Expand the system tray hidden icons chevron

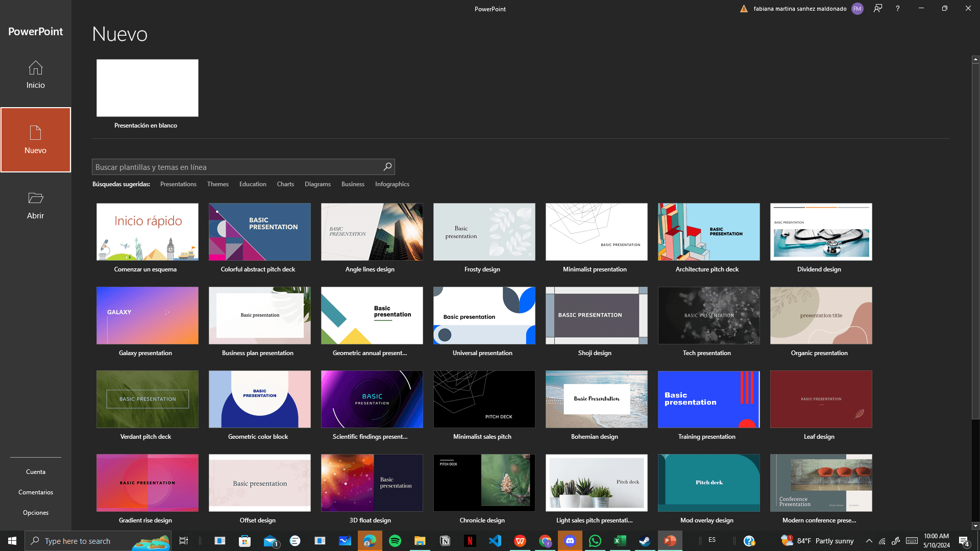pyautogui.click(x=869, y=541)
